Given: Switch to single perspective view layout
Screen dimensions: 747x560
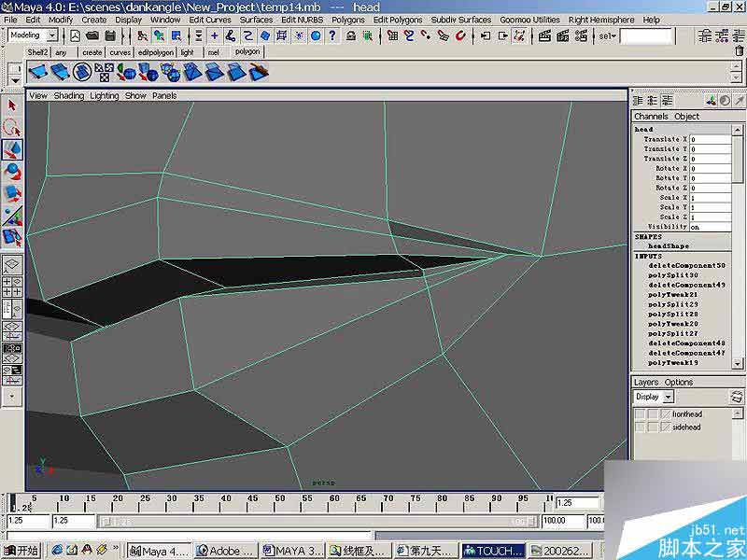Looking at the screenshot, I should click(x=12, y=265).
